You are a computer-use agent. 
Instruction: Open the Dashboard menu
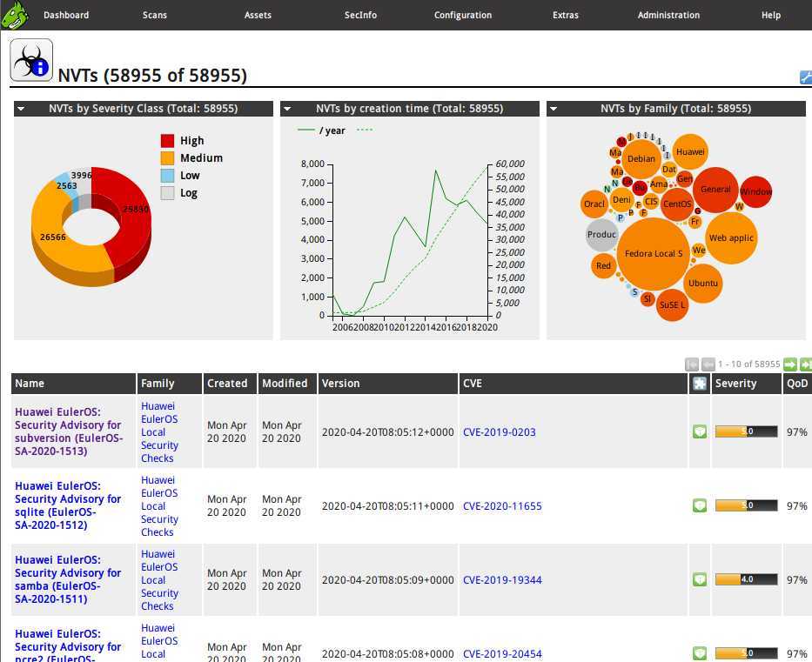tap(66, 15)
